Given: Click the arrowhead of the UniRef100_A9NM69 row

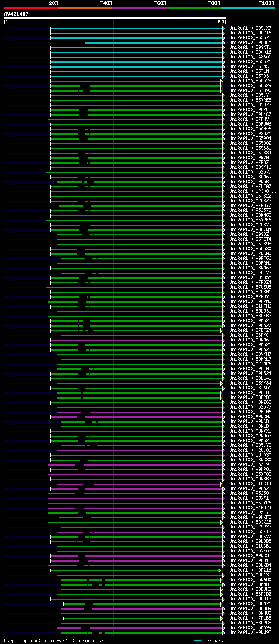Looking at the screenshot, I should [x=224, y=340].
